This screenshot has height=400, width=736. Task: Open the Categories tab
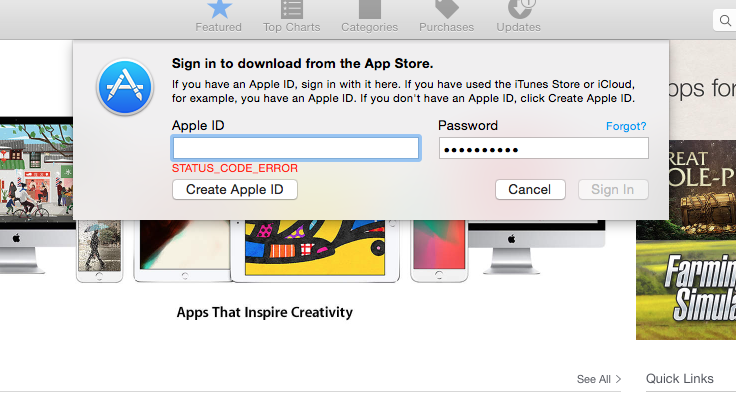coord(369,17)
